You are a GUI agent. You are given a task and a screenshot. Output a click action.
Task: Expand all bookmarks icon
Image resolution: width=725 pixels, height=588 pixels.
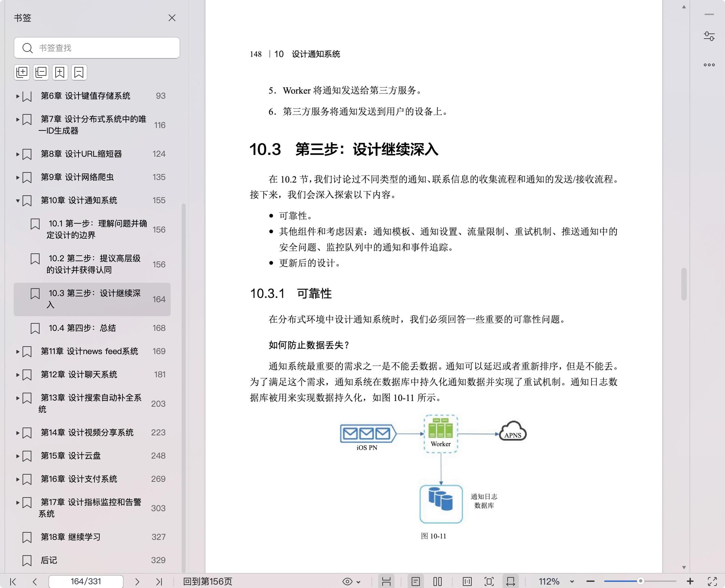coord(22,72)
